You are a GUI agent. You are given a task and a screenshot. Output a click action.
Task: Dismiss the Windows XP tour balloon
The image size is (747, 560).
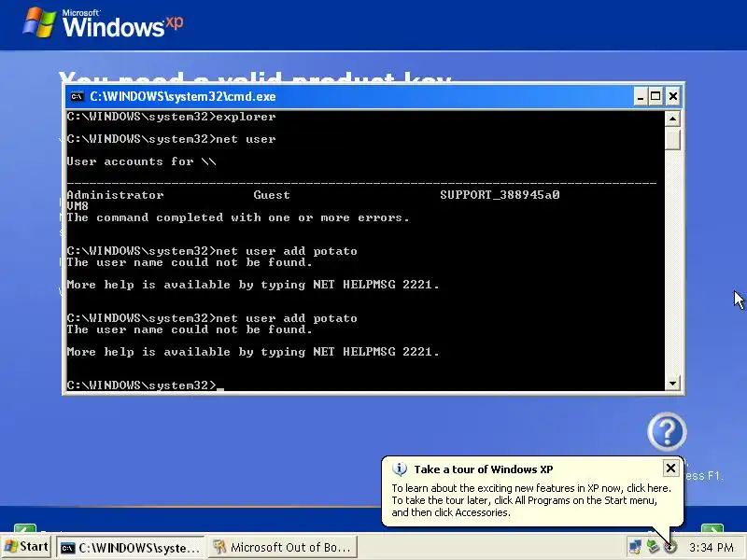[x=670, y=469]
